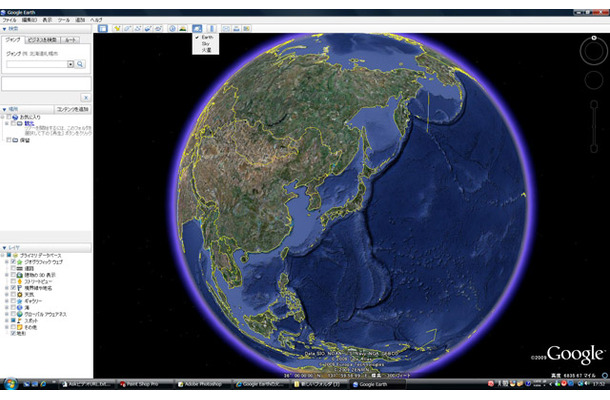Click the planet switcher toolbar button

pyautogui.click(x=197, y=28)
